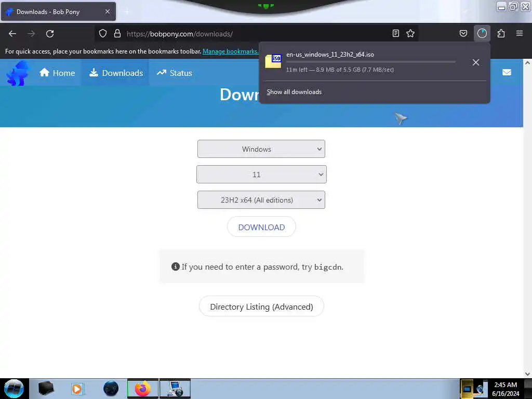Screen dimensions: 532x399
Task: Open the Extensions puzzle icon
Action: pos(501,33)
